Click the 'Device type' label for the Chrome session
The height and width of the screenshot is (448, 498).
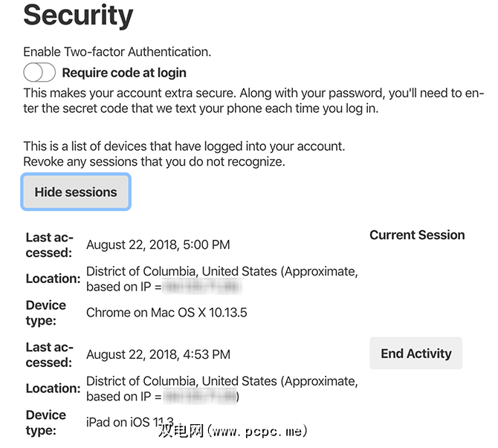coord(46,313)
